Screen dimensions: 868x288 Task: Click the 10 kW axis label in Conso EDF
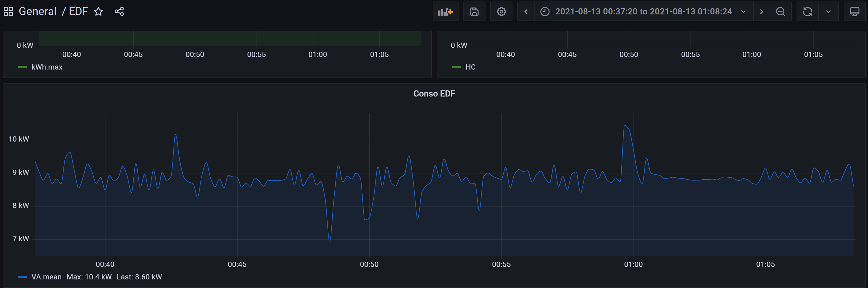[x=19, y=139]
